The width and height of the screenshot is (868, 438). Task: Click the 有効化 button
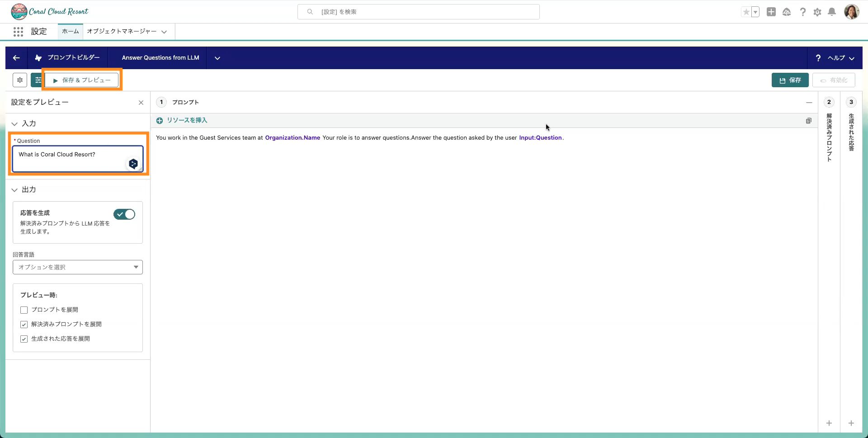click(x=834, y=80)
